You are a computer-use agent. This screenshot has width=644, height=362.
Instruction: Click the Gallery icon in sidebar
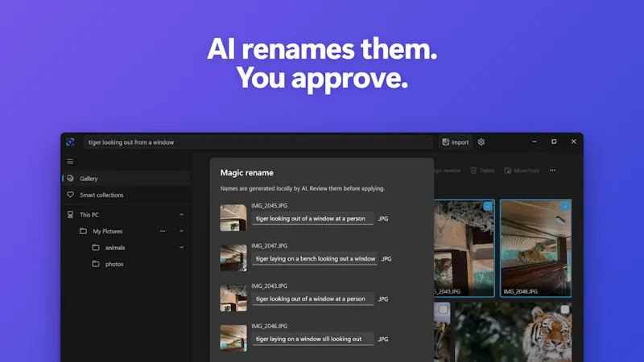click(x=71, y=178)
